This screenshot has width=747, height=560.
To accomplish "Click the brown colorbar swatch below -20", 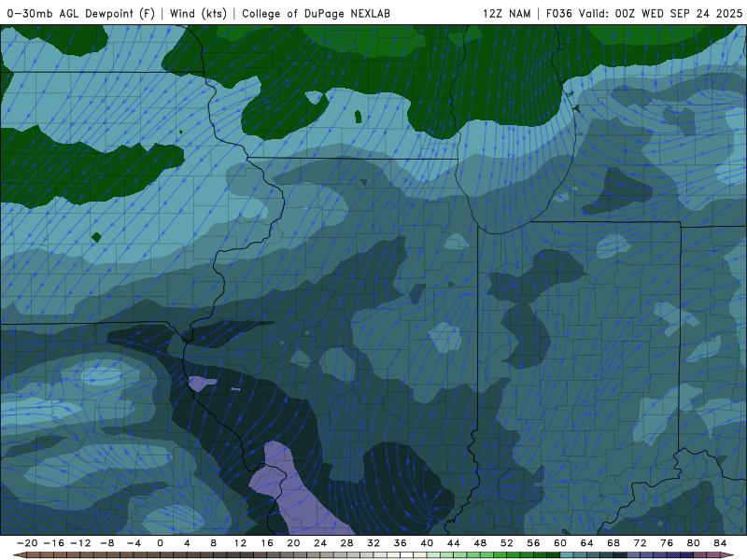I will click(x=34, y=555).
